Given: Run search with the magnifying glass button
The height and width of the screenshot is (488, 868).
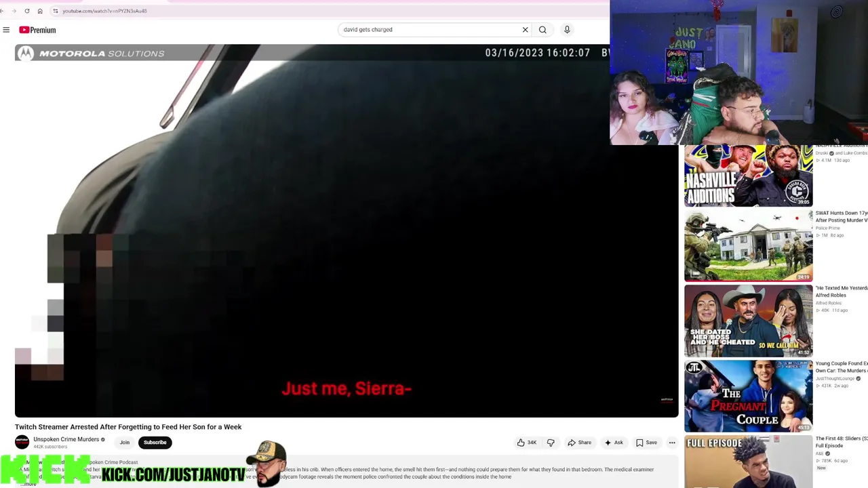Looking at the screenshot, I should 542,30.
